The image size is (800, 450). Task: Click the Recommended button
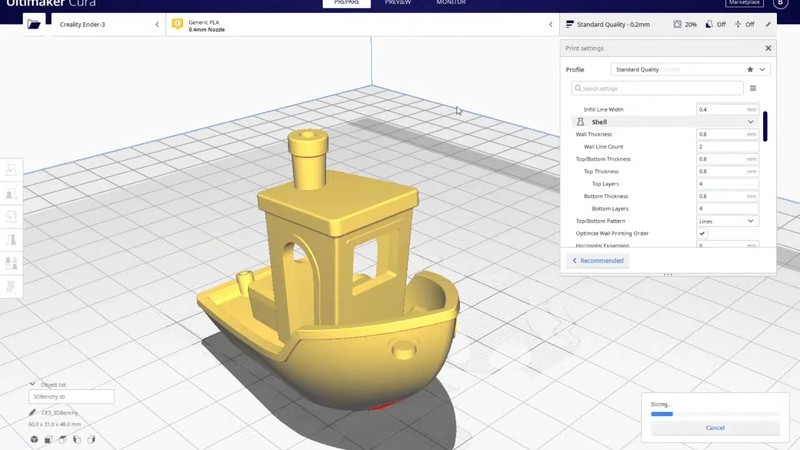[x=598, y=261]
